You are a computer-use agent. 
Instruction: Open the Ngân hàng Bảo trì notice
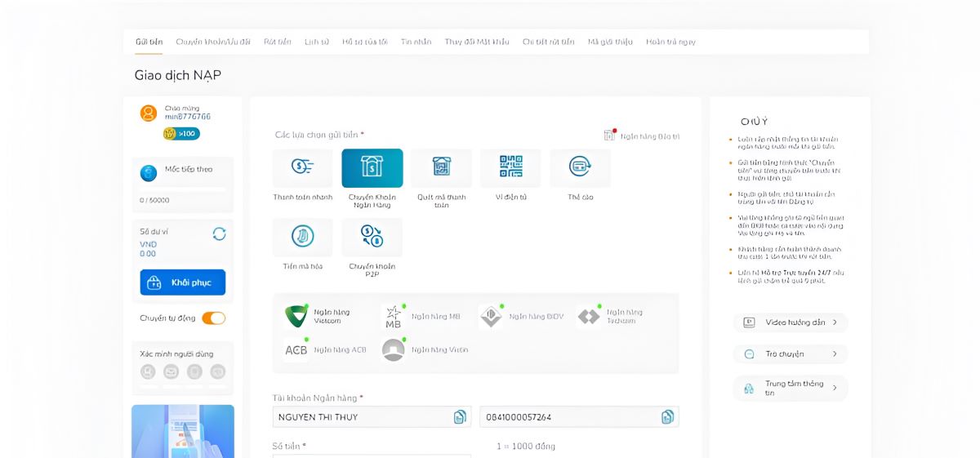click(641, 136)
